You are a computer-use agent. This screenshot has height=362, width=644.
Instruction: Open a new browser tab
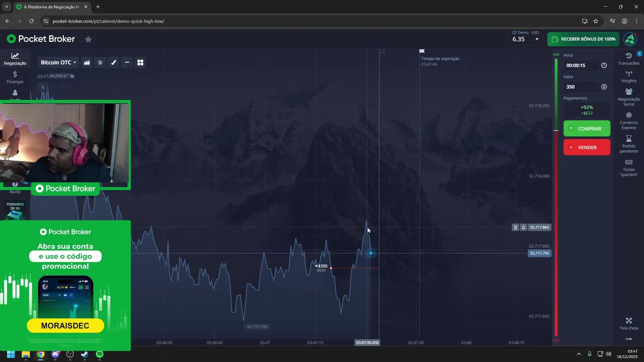(x=98, y=7)
